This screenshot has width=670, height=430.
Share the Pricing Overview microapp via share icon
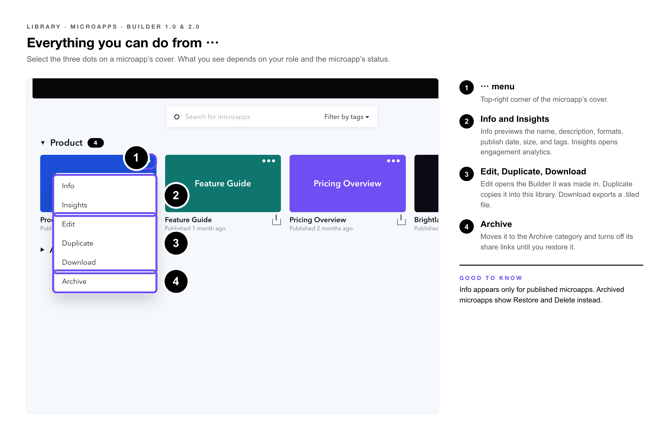(401, 220)
